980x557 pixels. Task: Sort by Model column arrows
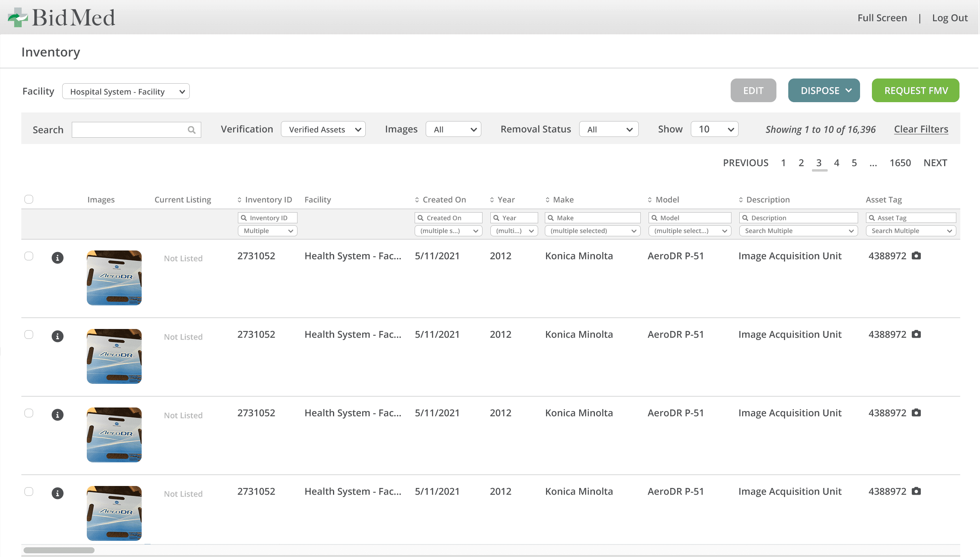(x=650, y=200)
